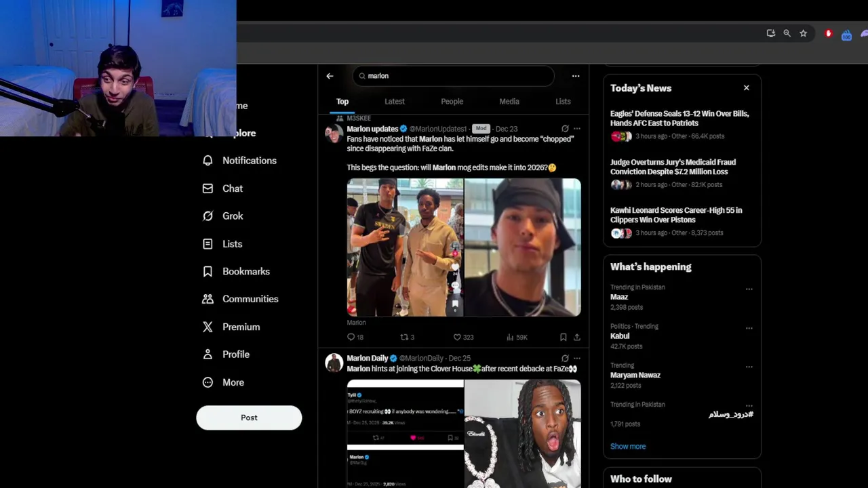Viewport: 868px width, 488px height.
Task: Open tweet screenshot image in Marlon Daily post
Action: pyautogui.click(x=405, y=434)
